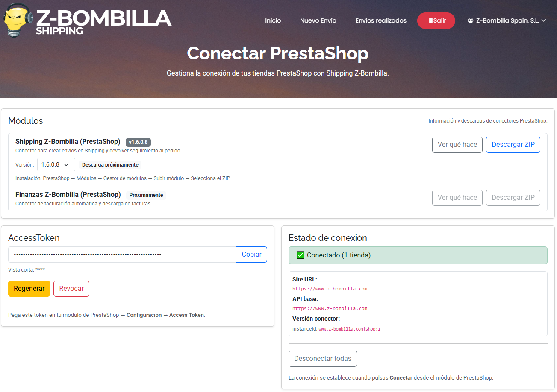Click Descargar ZIP for Finanzas module
Viewport: 557px width, 392px height.
click(513, 198)
